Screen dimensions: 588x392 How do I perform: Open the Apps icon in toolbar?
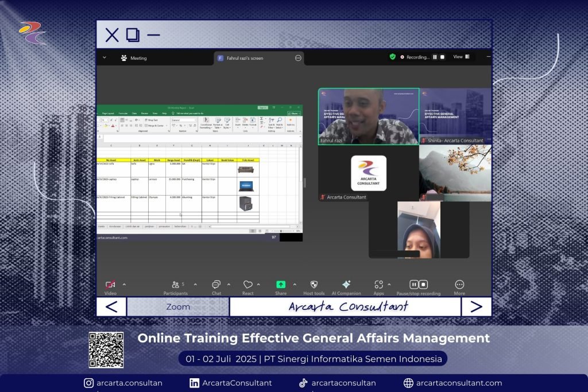point(378,285)
